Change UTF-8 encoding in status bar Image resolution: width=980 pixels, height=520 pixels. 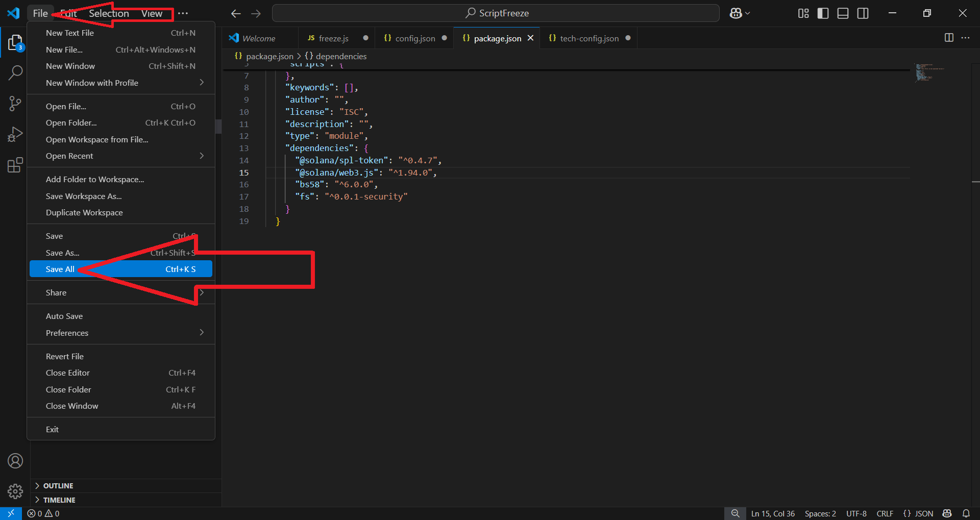(x=856, y=513)
